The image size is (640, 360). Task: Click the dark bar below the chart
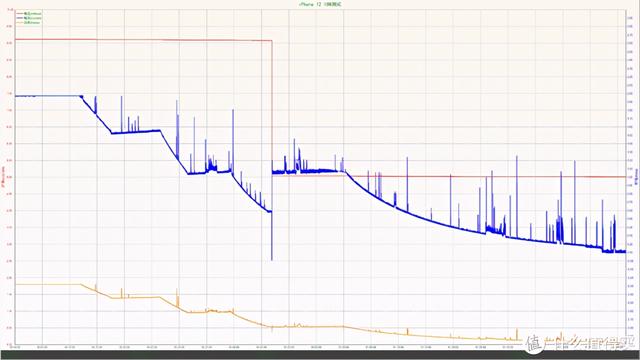point(320,355)
